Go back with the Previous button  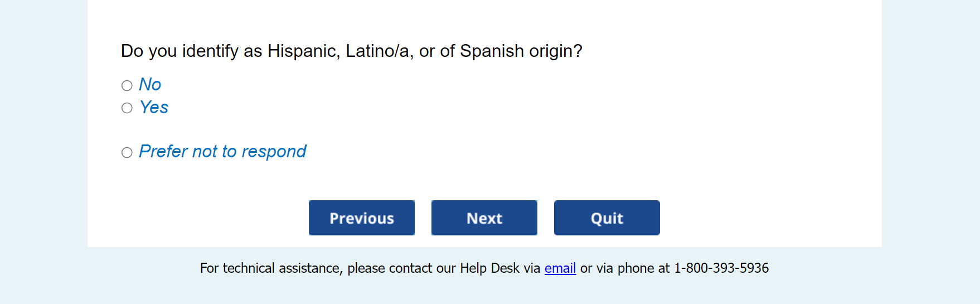[361, 218]
